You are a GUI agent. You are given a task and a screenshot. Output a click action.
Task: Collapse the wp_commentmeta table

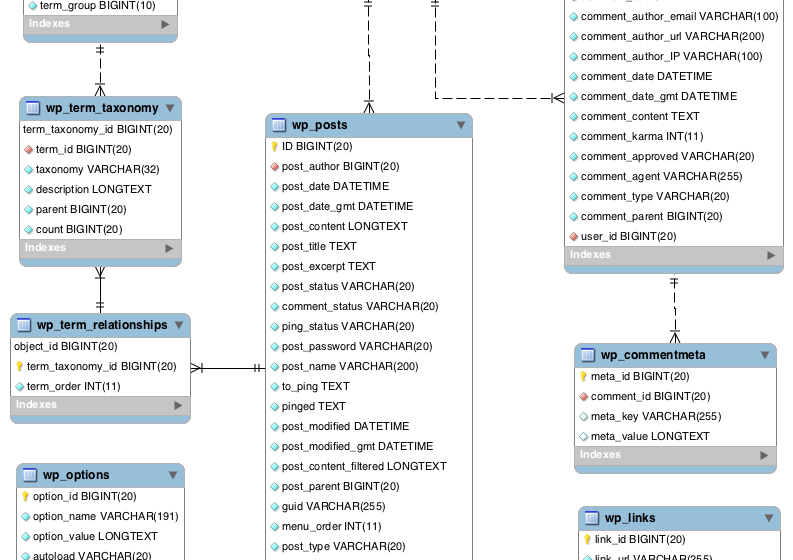click(x=765, y=355)
